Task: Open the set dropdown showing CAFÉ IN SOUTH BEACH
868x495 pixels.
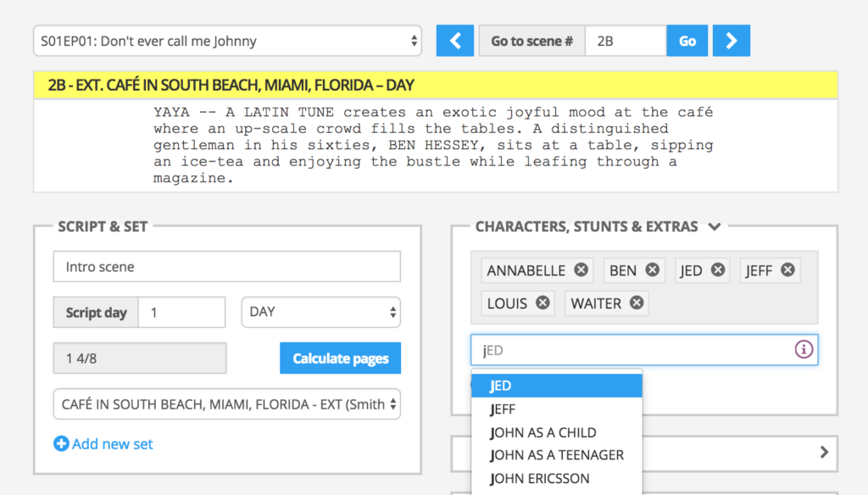Action: [226, 404]
